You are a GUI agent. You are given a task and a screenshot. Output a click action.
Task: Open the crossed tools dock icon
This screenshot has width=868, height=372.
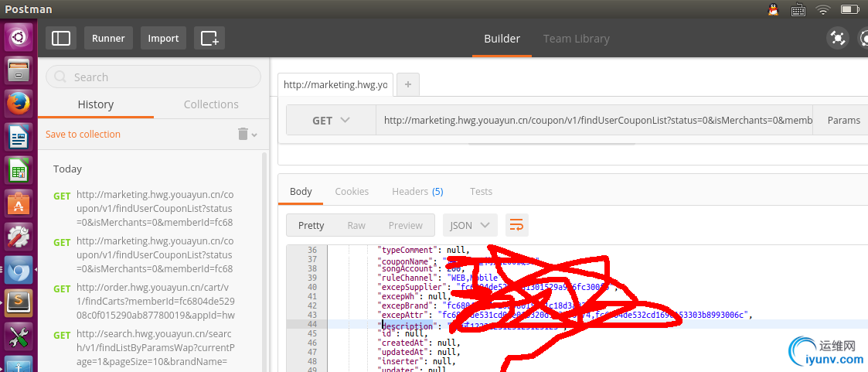(x=19, y=336)
